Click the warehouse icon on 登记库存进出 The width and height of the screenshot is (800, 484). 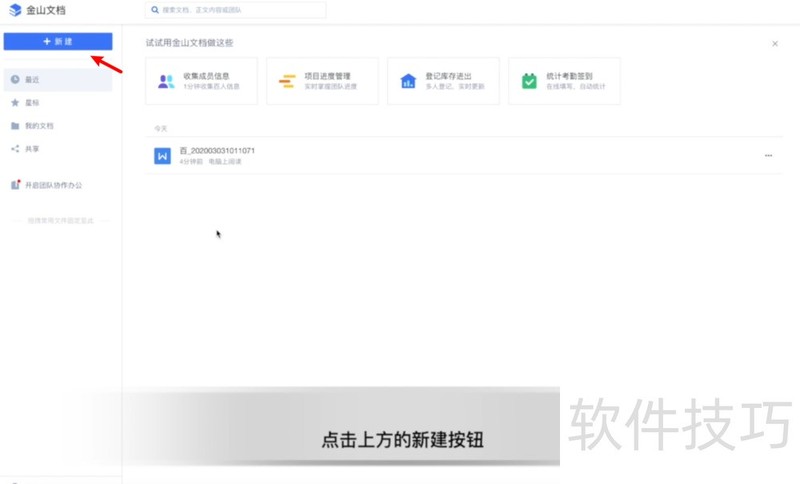coord(408,81)
